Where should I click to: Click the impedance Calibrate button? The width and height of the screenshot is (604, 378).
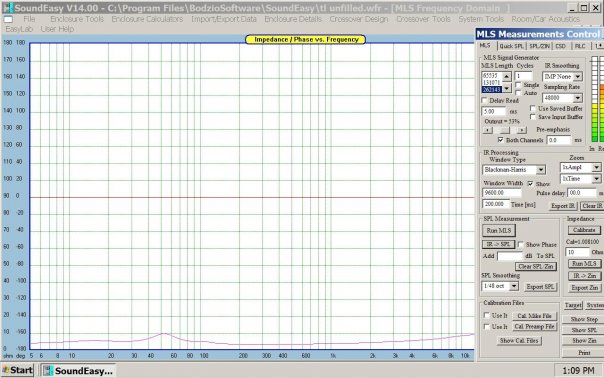[584, 230]
